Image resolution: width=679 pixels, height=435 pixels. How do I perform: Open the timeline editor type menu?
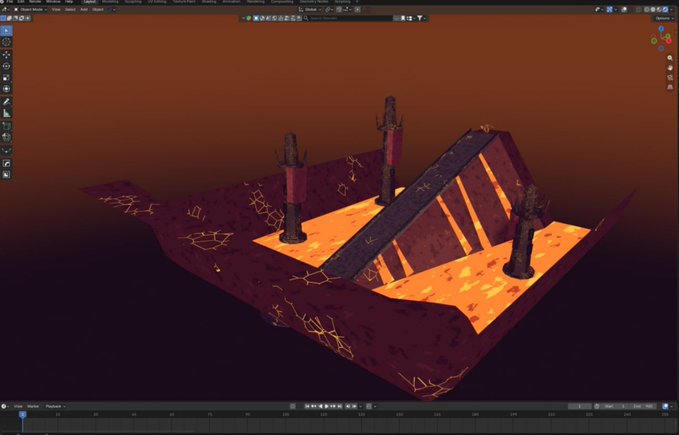tap(5, 406)
